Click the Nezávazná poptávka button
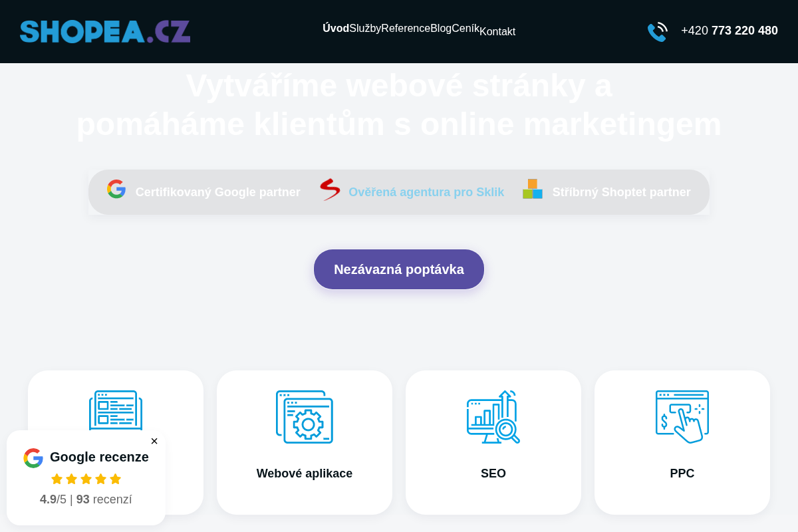The width and height of the screenshot is (798, 532). click(399, 269)
